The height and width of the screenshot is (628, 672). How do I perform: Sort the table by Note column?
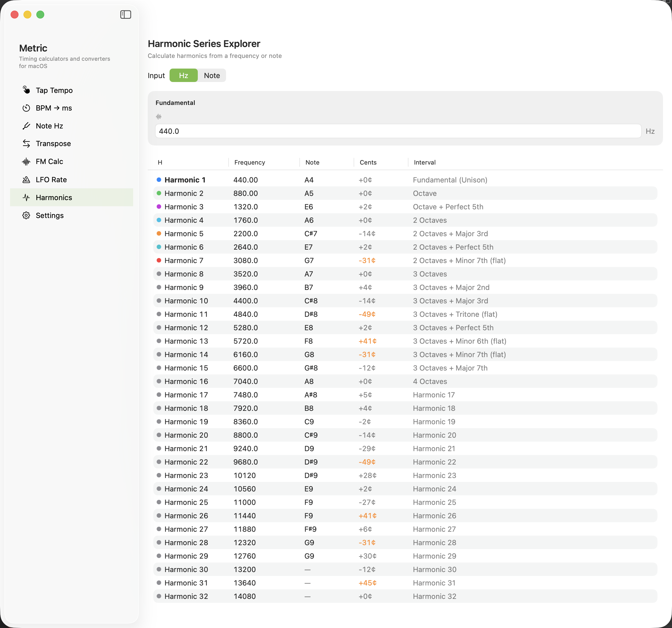tap(312, 162)
